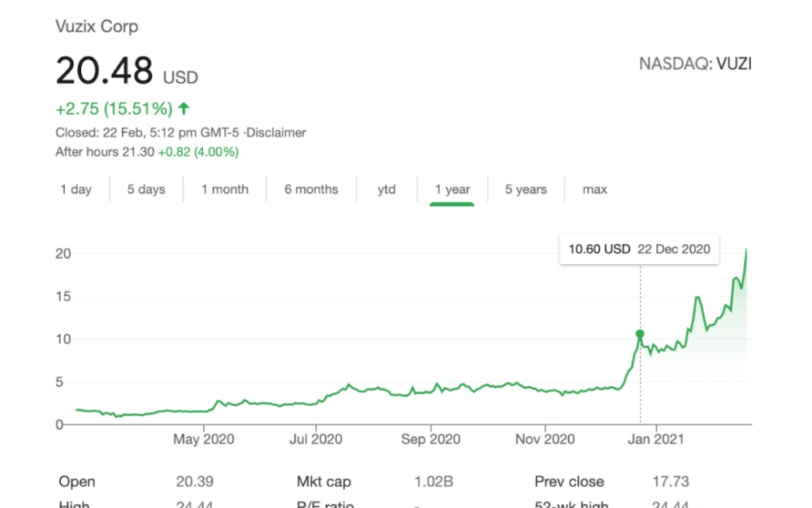Switch to the 5 days tab

[x=146, y=189]
